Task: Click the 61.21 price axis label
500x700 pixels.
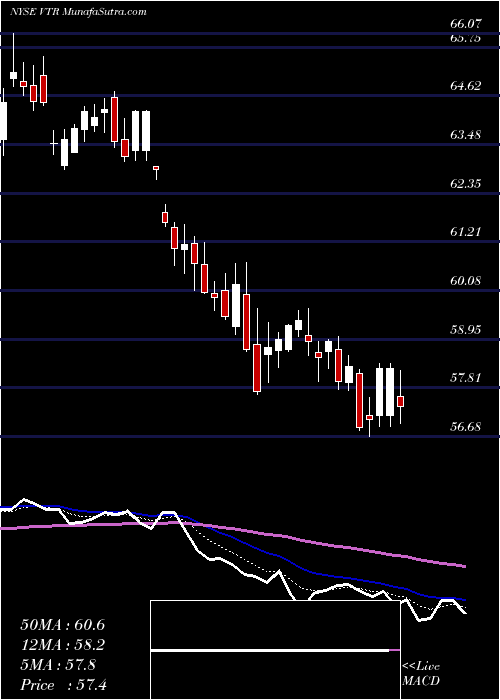Action: click(x=466, y=232)
